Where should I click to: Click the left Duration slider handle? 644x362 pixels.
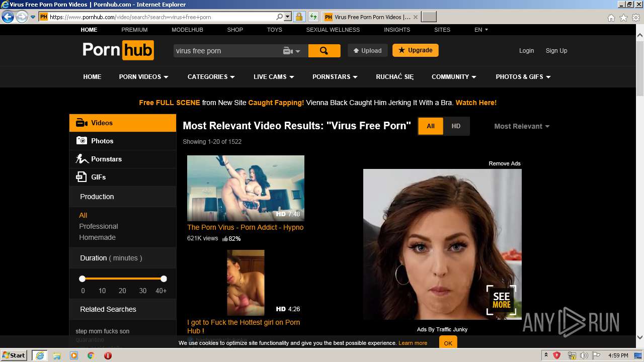(x=82, y=279)
